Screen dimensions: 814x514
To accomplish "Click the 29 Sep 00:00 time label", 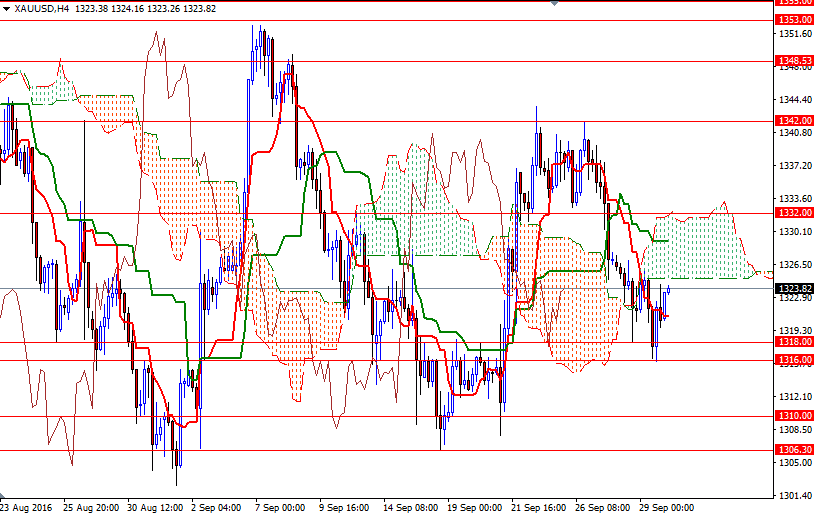I will [665, 507].
